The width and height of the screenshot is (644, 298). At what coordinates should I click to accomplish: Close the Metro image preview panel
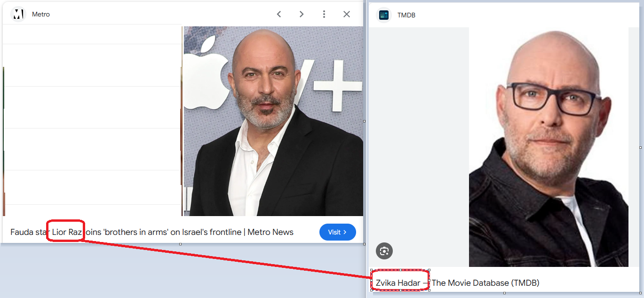pos(347,14)
